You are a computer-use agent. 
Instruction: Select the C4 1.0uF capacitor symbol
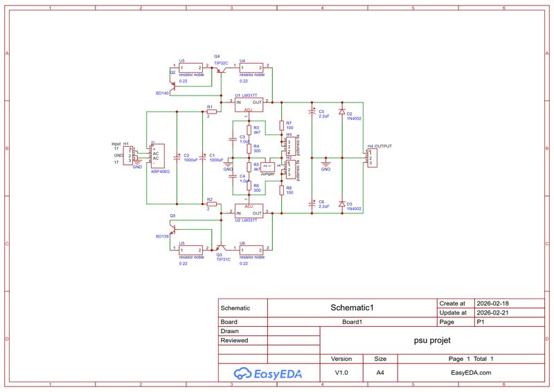(233, 177)
